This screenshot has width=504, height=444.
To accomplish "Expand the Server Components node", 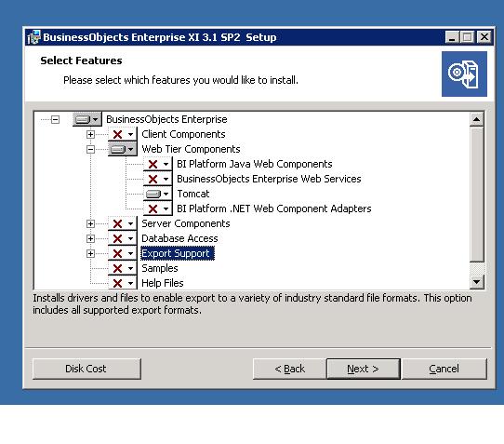I will pos(90,223).
